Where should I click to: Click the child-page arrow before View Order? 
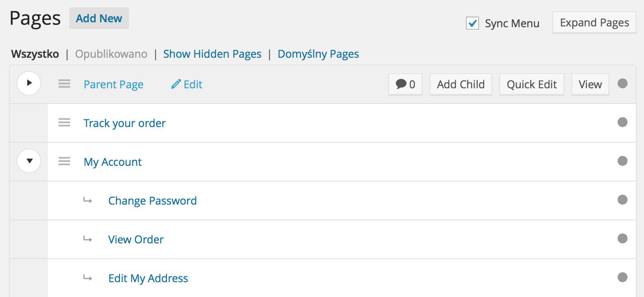pos(88,238)
